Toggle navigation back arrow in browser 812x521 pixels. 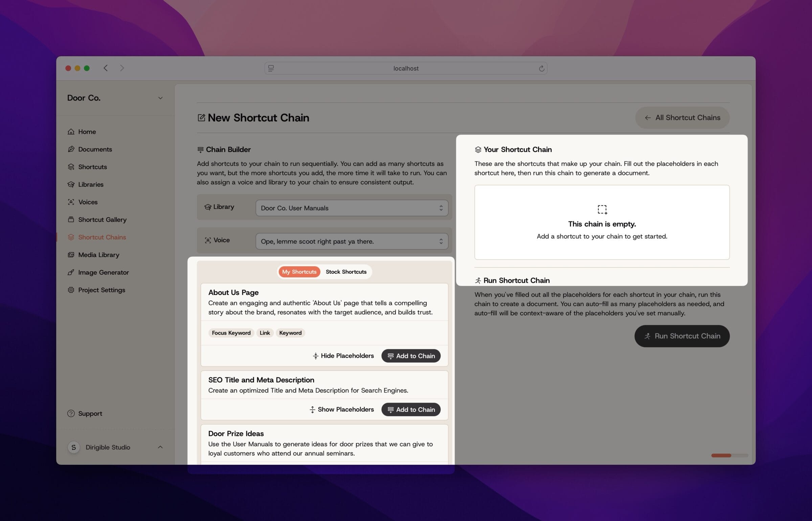pyautogui.click(x=105, y=68)
